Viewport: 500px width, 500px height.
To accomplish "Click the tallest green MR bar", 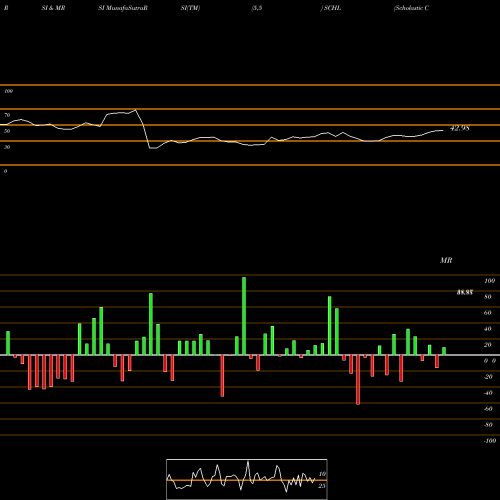I will click(x=244, y=316).
